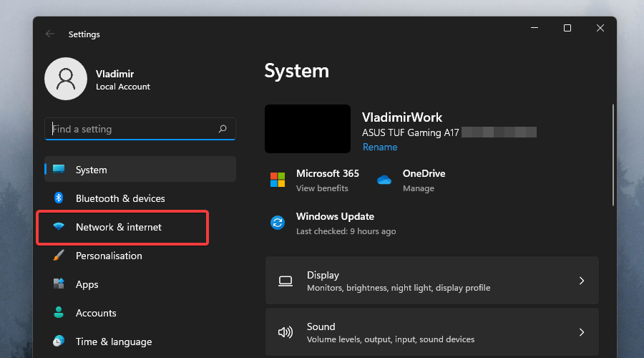Select Accounts in the sidebar
This screenshot has width=644, height=358.
pyautogui.click(x=96, y=313)
